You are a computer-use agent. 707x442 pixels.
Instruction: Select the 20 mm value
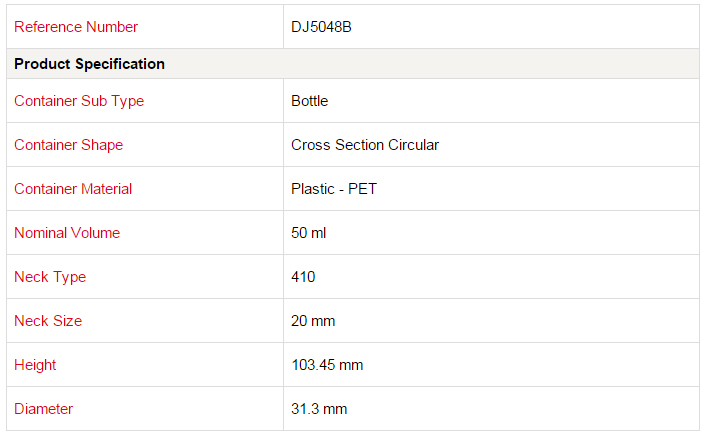(x=313, y=321)
